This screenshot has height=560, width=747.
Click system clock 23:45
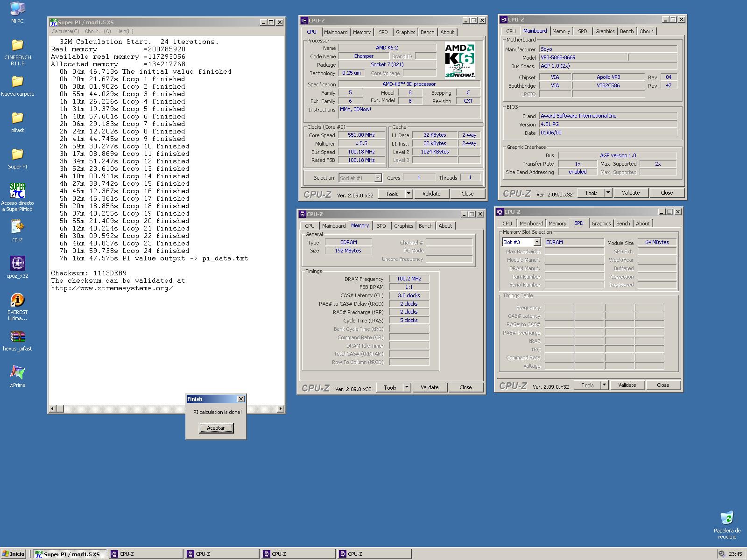coord(735,554)
